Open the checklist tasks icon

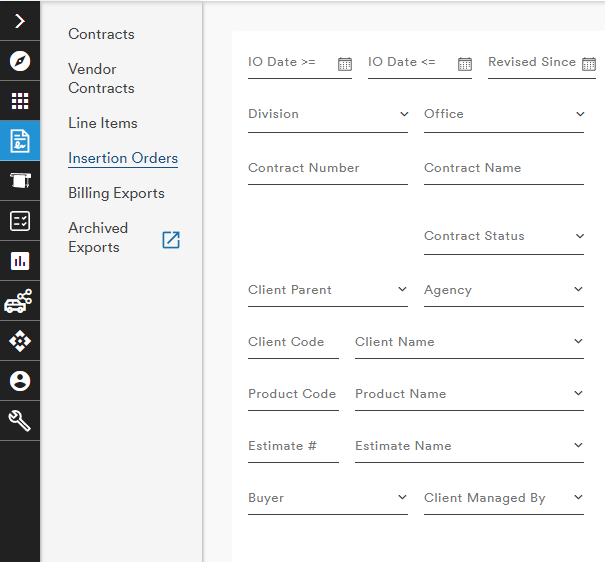click(x=20, y=221)
